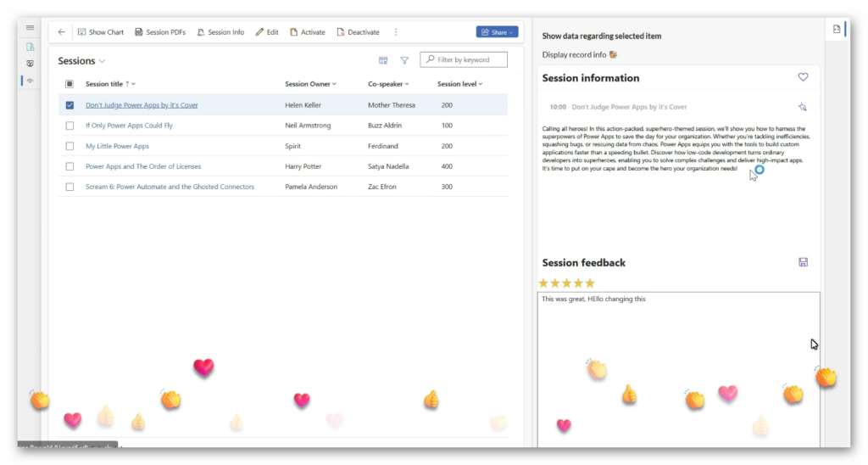Click the Harry Potter owner cell

(303, 166)
